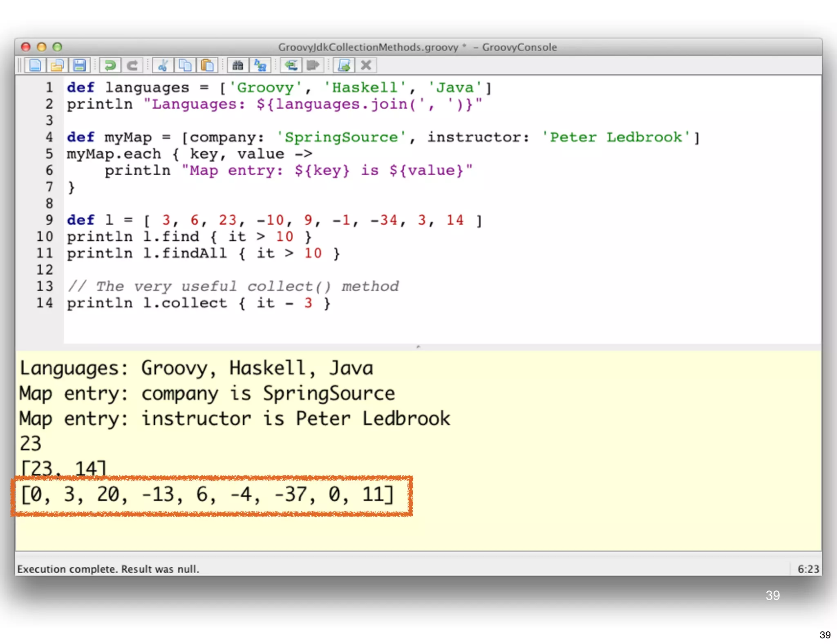Click line number 9 in the gutter
Image resolution: width=837 pixels, height=644 pixels.
[x=49, y=220]
